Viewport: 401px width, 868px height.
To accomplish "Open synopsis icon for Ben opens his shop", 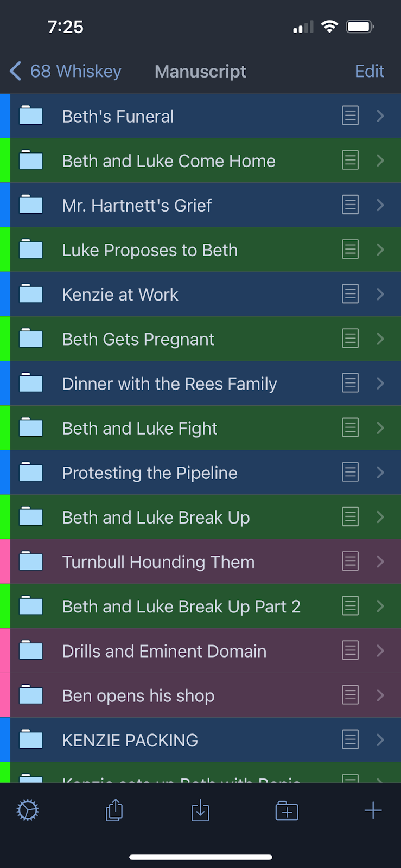I will tap(350, 695).
